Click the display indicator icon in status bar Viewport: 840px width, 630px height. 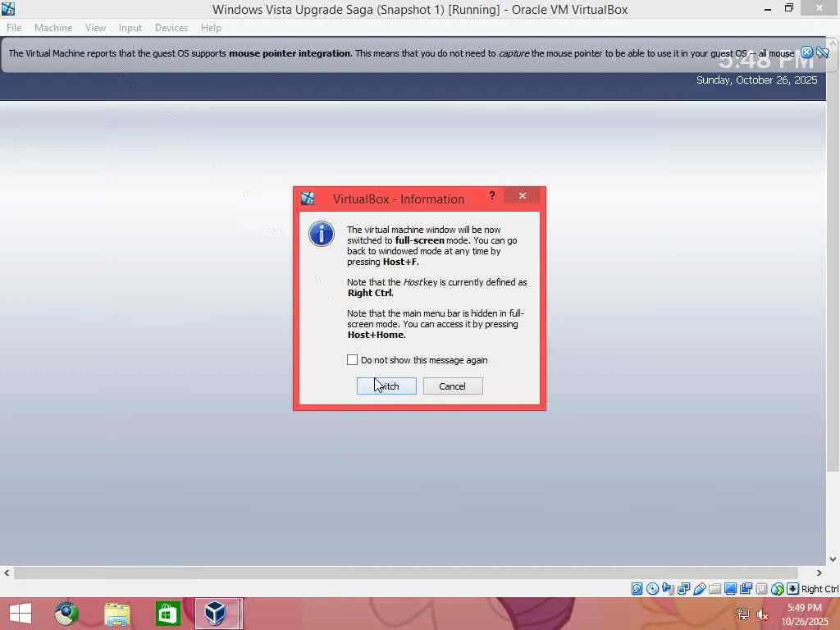(x=730, y=589)
